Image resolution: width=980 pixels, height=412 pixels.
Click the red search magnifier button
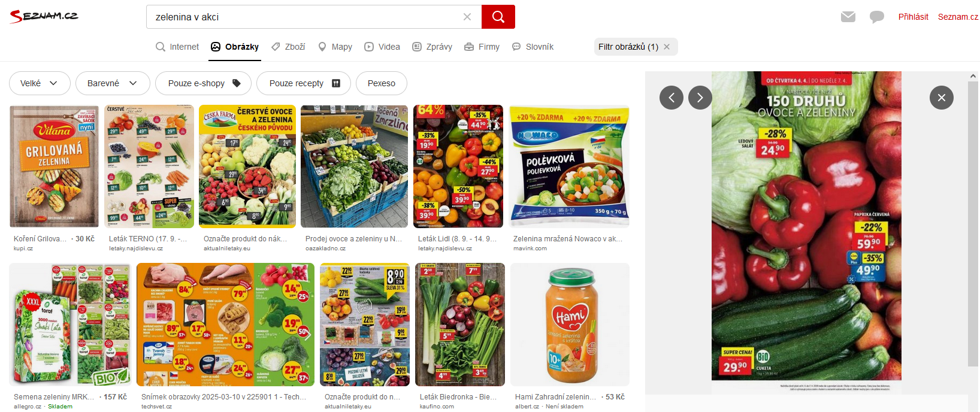pyautogui.click(x=498, y=17)
